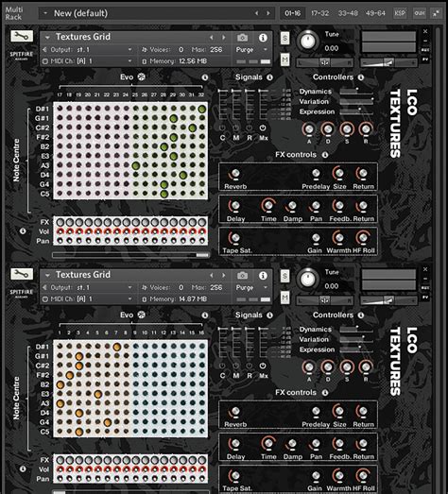
Task: Adjust top instrument Variation slider
Action: 356,101
